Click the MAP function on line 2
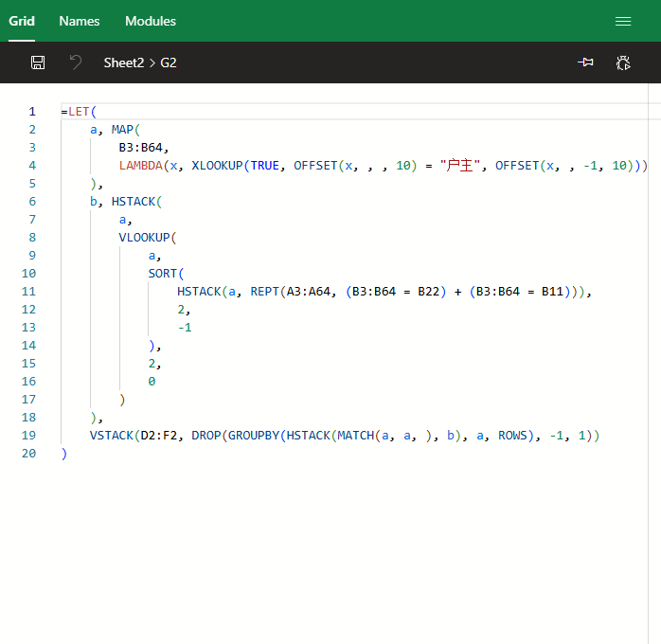This screenshot has height=644, width=661. [x=122, y=130]
